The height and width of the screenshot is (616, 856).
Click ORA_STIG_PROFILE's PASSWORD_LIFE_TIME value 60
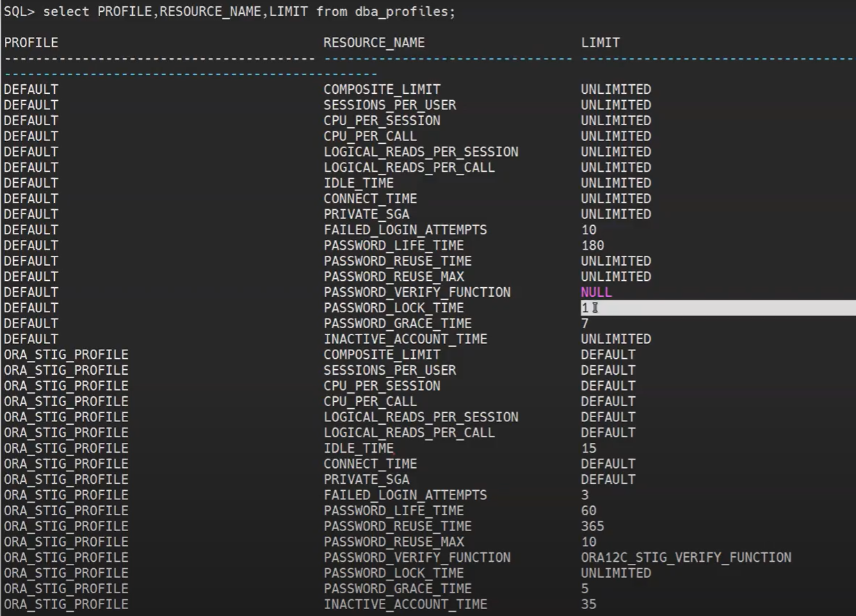(588, 511)
